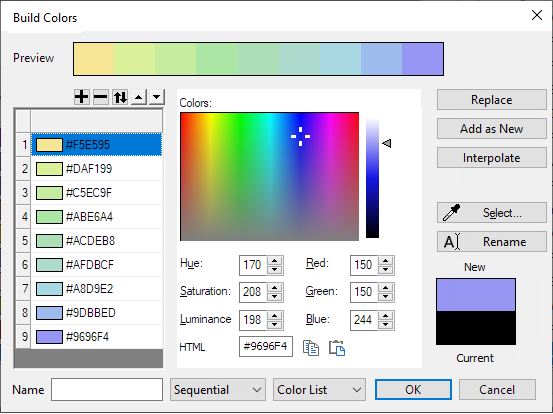This screenshot has height=414, width=553.
Task: Decrease Luminance with the down spinner
Action: coord(275,325)
